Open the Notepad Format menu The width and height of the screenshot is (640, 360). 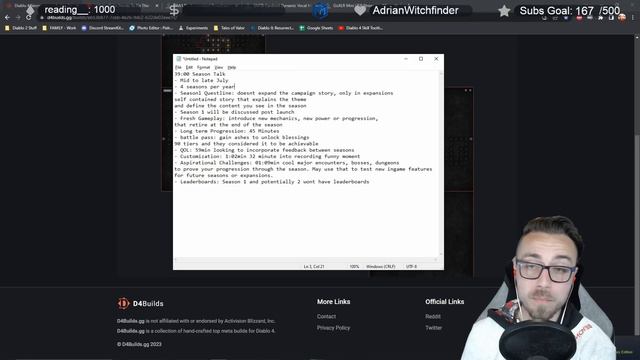[x=203, y=67]
